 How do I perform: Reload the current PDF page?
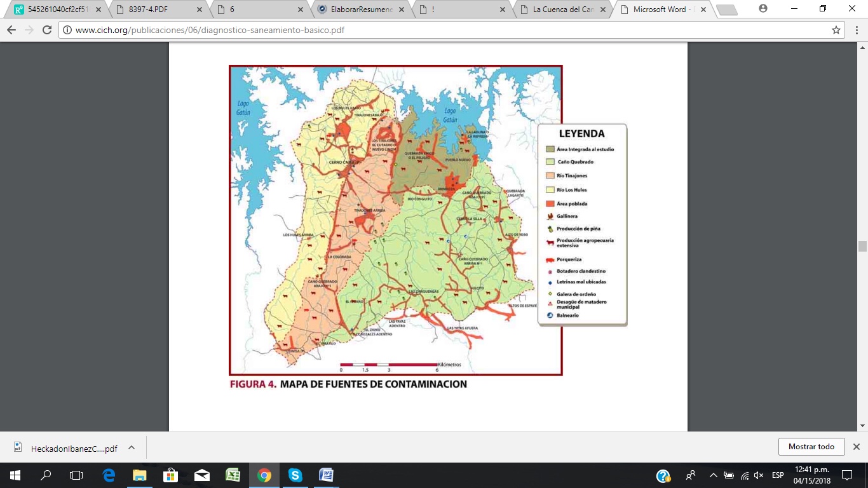(46, 30)
